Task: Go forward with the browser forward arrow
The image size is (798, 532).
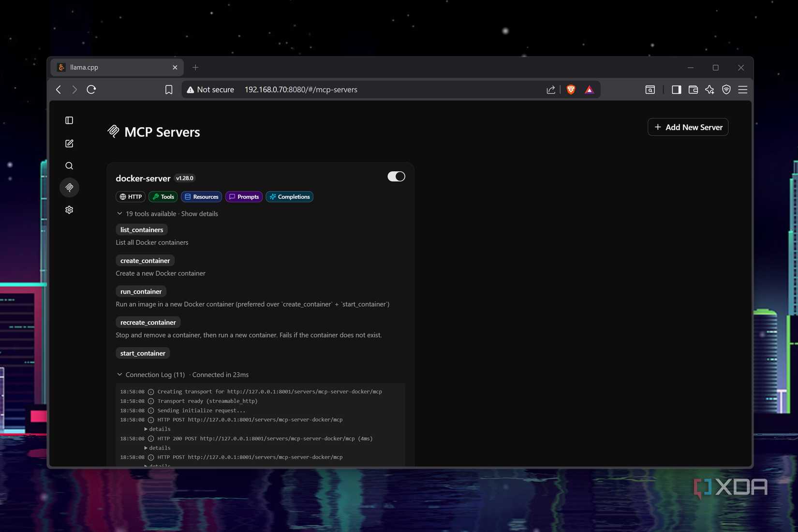Action: (x=74, y=89)
